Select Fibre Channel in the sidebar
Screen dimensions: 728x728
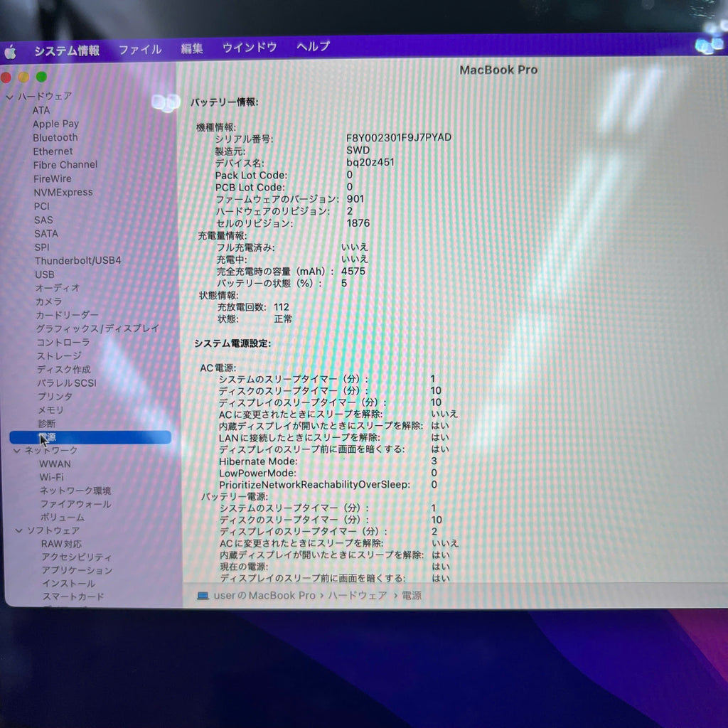pos(65,165)
